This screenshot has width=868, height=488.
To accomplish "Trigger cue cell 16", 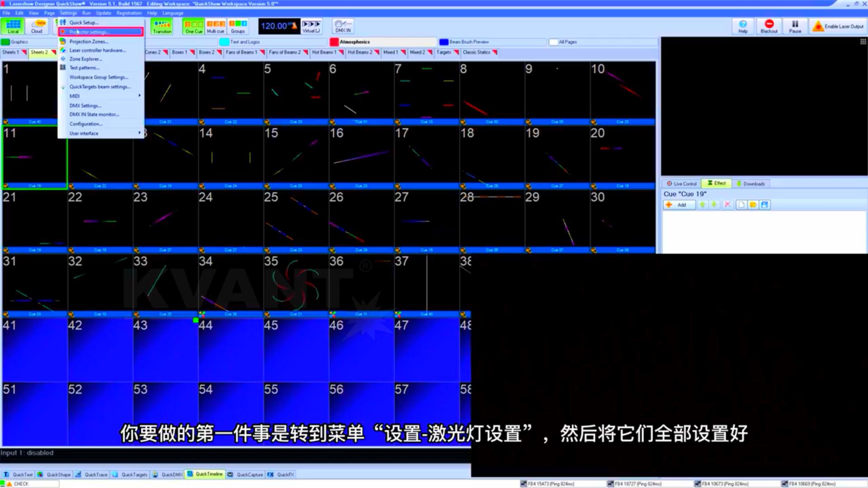I will tap(361, 157).
